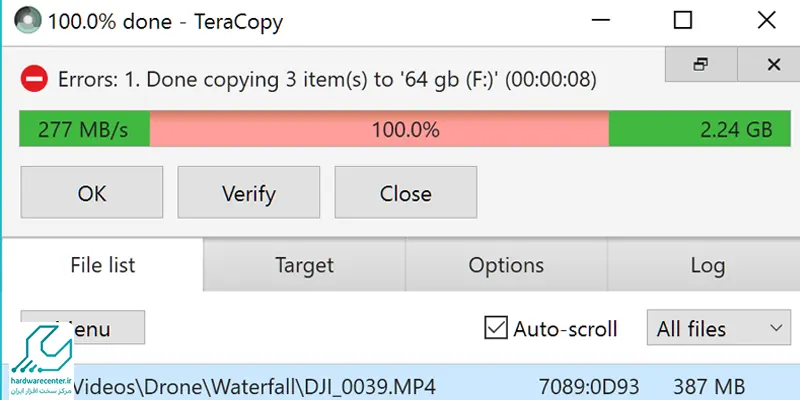Click the 100.0% progress bar
Viewport: 800px width, 400px height.
pos(405,129)
